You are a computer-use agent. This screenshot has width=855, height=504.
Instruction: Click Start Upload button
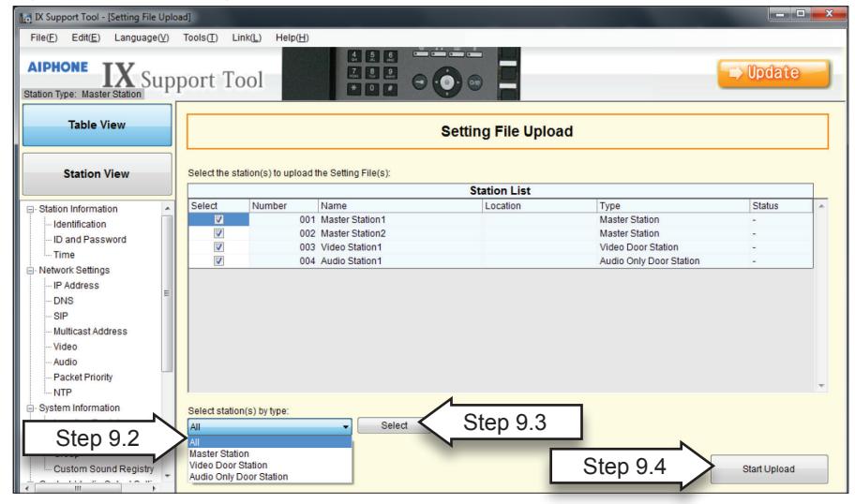click(769, 469)
